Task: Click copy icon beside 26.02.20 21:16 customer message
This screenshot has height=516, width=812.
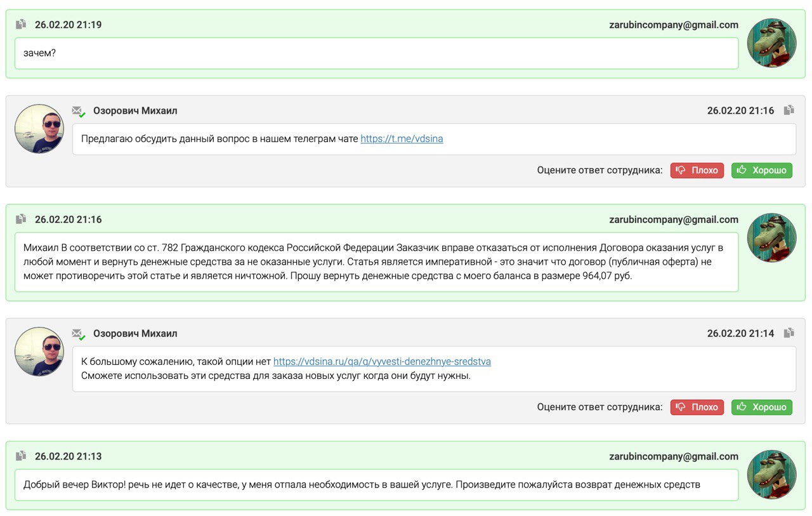Action: click(21, 219)
